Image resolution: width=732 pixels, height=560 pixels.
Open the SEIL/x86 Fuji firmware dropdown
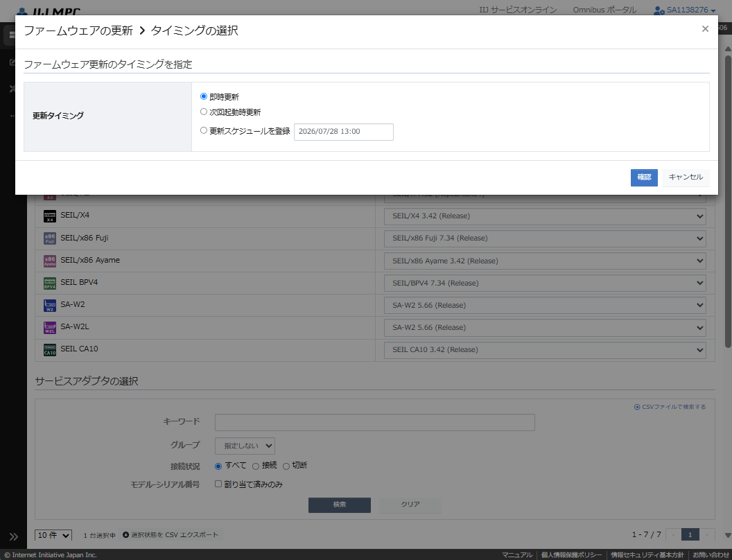pos(545,238)
